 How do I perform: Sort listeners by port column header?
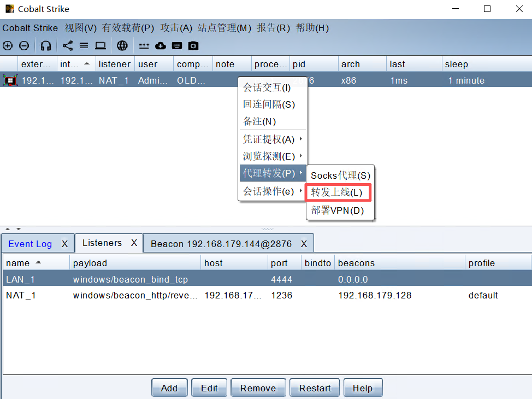285,263
